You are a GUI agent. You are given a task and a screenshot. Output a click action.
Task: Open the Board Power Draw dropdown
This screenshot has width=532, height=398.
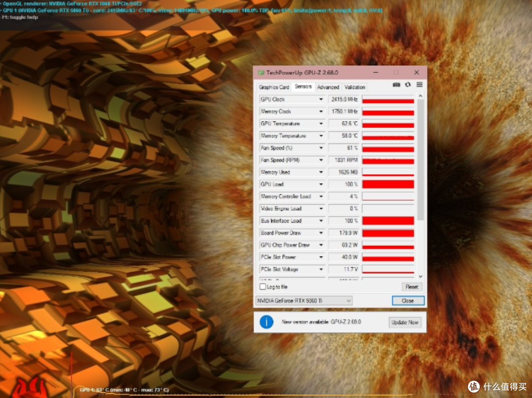pos(321,233)
